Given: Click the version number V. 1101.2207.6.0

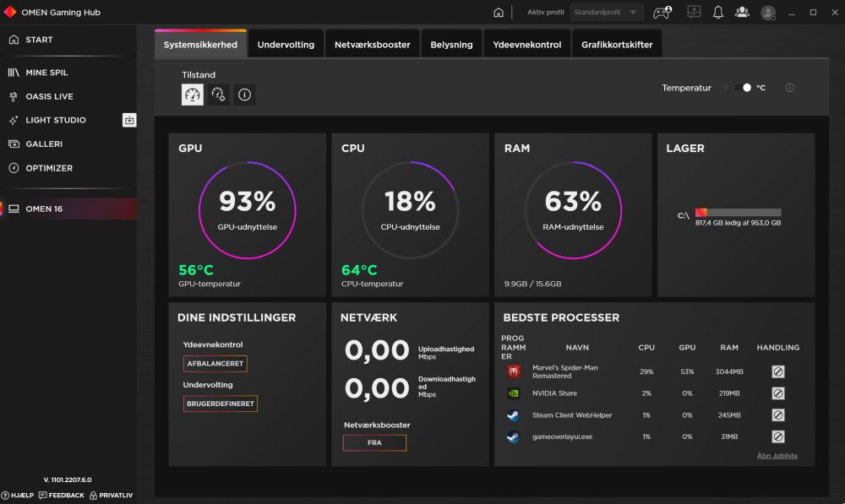Looking at the screenshot, I should [x=68, y=480].
